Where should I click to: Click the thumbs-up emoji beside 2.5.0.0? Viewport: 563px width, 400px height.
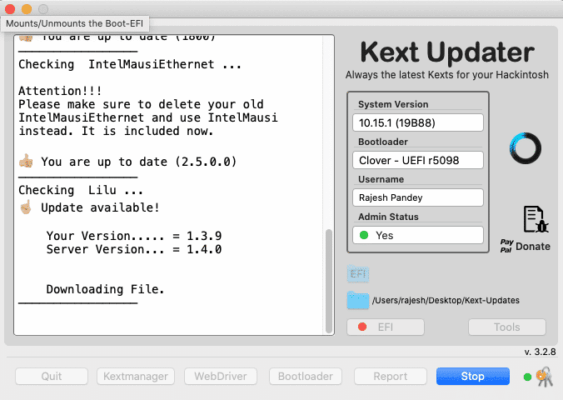coord(26,161)
